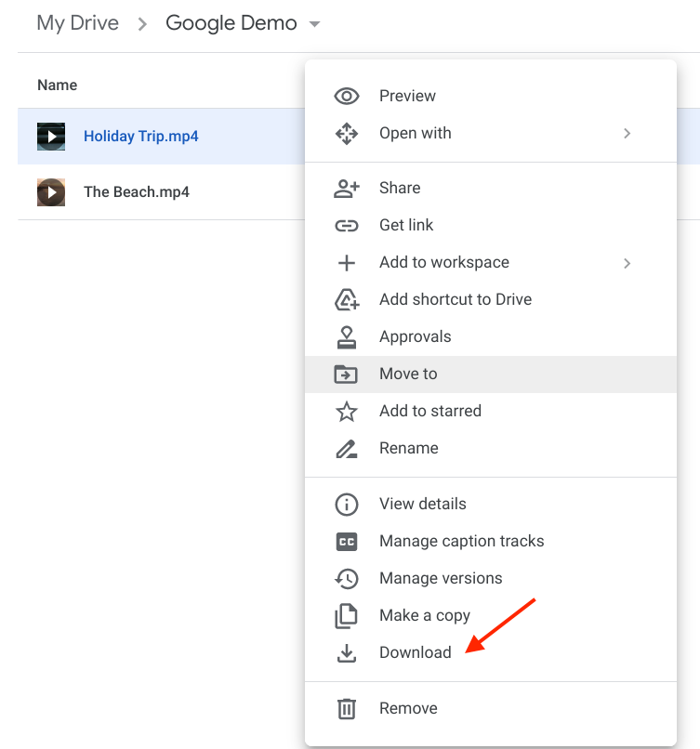Click the plus icon for Add to workspace
700x749 pixels.
[347, 263]
